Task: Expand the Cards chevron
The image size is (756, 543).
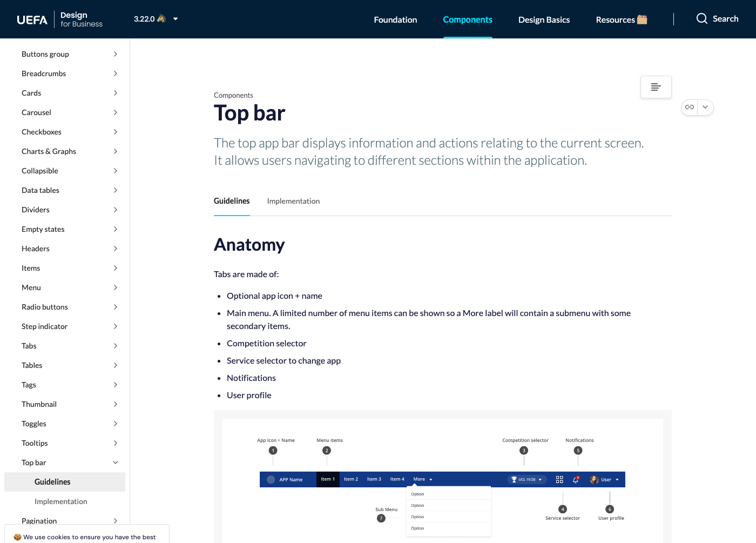Action: (x=116, y=93)
